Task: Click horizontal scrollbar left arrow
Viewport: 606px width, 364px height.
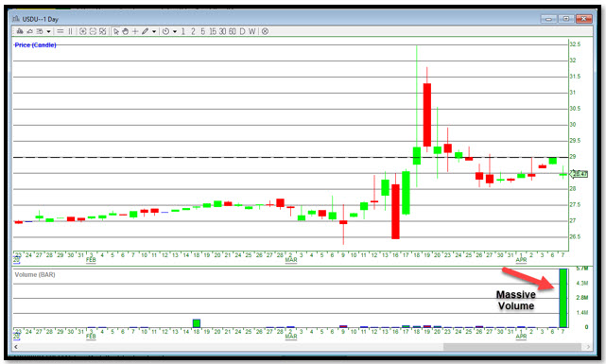Action: (x=16, y=347)
